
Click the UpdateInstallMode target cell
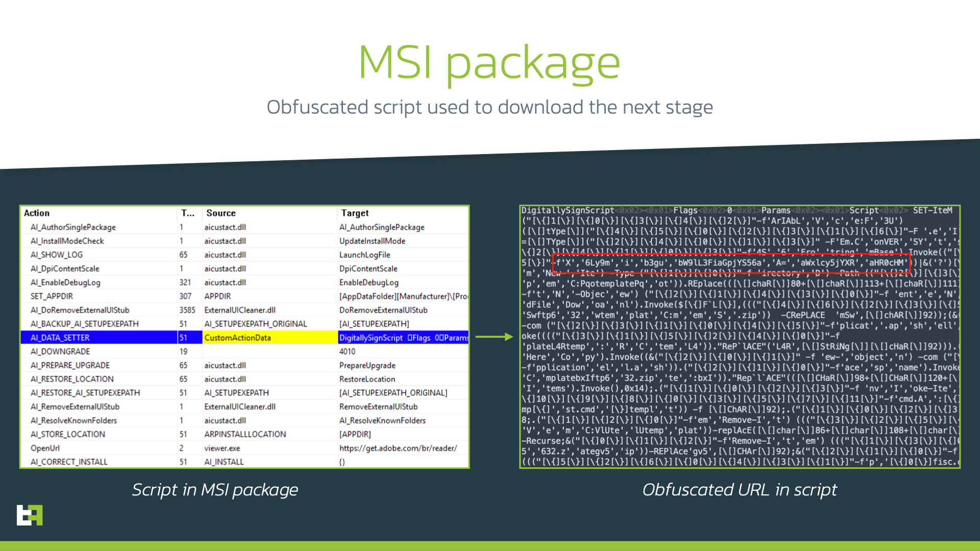[x=372, y=241]
